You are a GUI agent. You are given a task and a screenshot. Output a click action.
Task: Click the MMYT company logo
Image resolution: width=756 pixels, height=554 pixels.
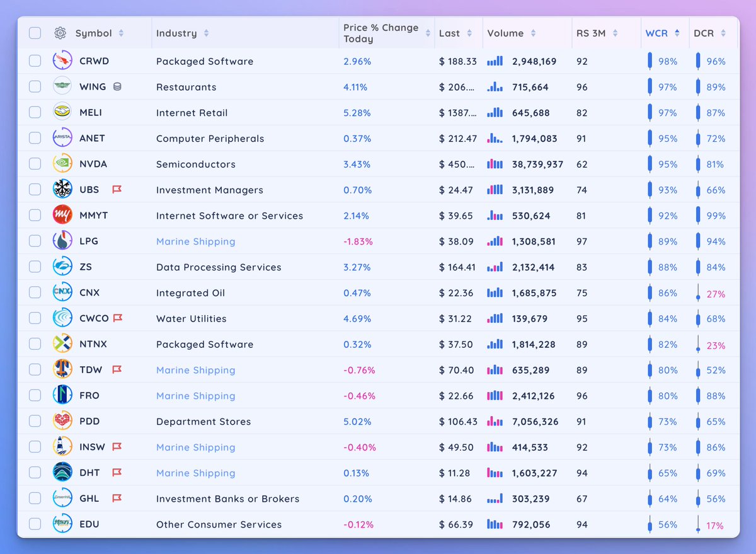[62, 216]
